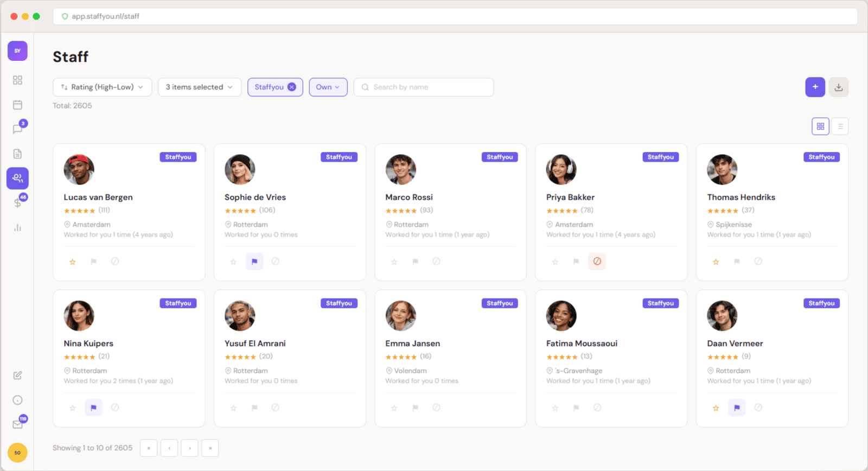Click 'Volendam' location on Emma Jansen card
The image size is (868, 471).
tap(410, 371)
